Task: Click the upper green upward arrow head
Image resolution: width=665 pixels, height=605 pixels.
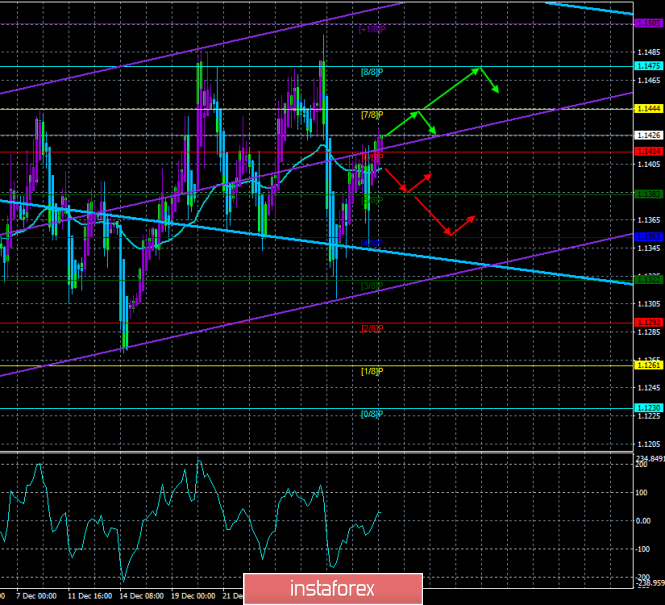Action: point(480,68)
